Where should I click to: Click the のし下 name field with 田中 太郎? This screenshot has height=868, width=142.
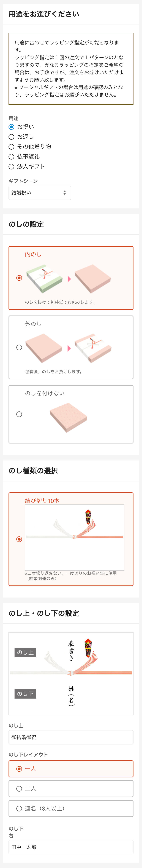[x=71, y=847]
